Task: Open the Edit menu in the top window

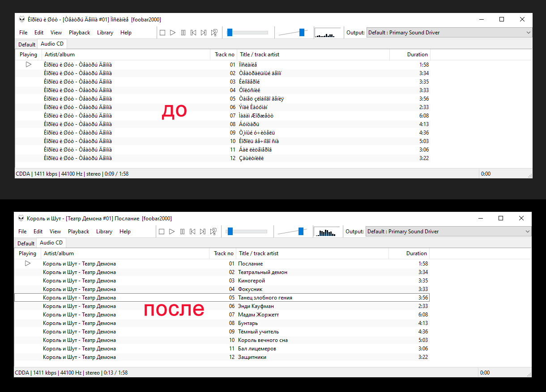Action: click(x=39, y=33)
